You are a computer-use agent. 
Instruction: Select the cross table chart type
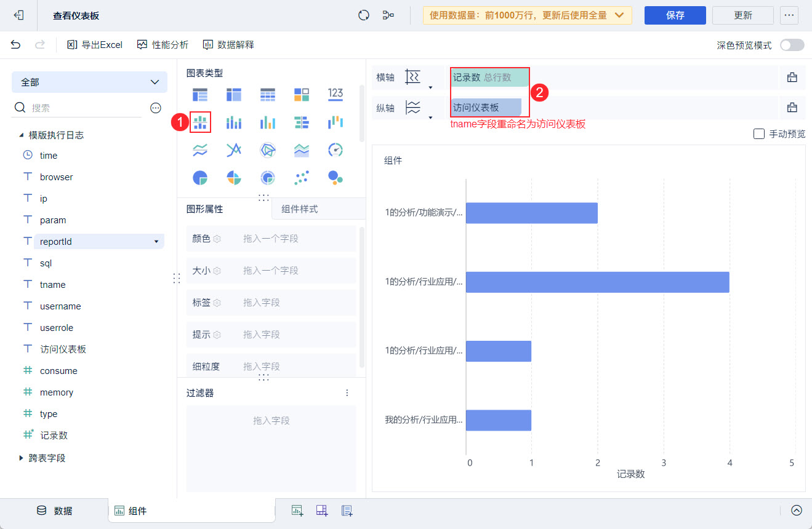click(234, 94)
